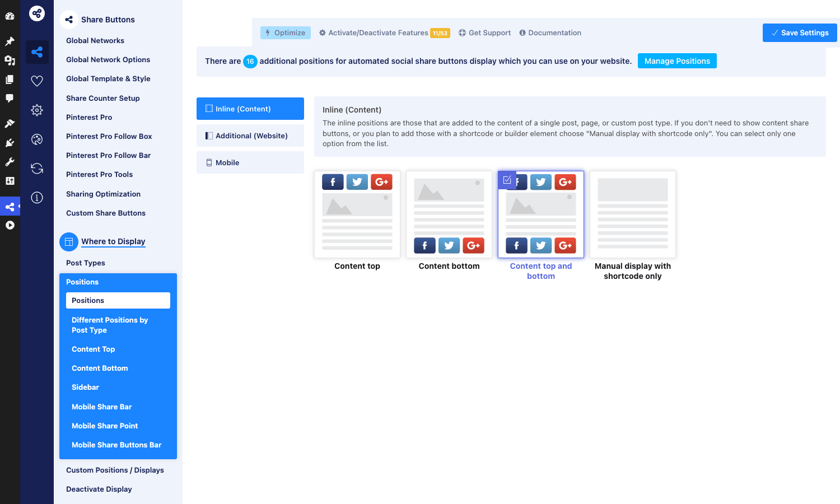840x504 pixels.
Task: Open Sidebar submenu item
Action: 85,387
